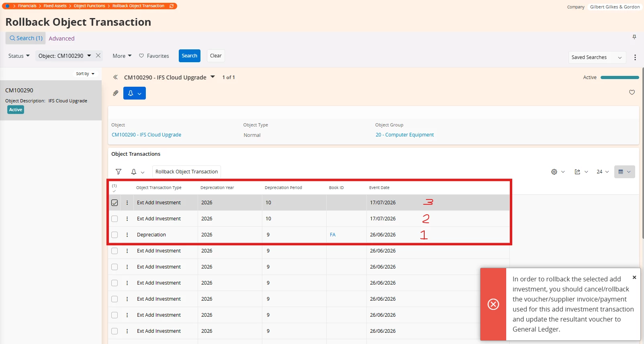The image size is (644, 344).
Task: Select the second Ext Add Investment row checkbox
Action: (114, 219)
